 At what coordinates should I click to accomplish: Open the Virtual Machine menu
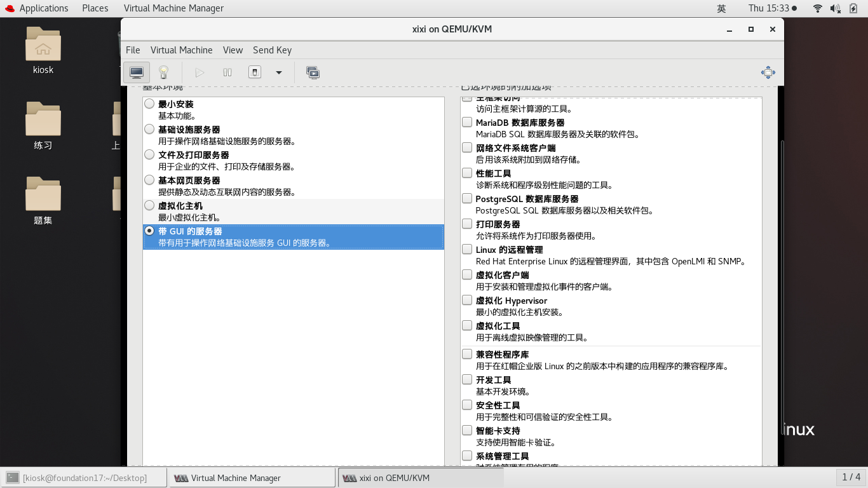[x=181, y=50]
